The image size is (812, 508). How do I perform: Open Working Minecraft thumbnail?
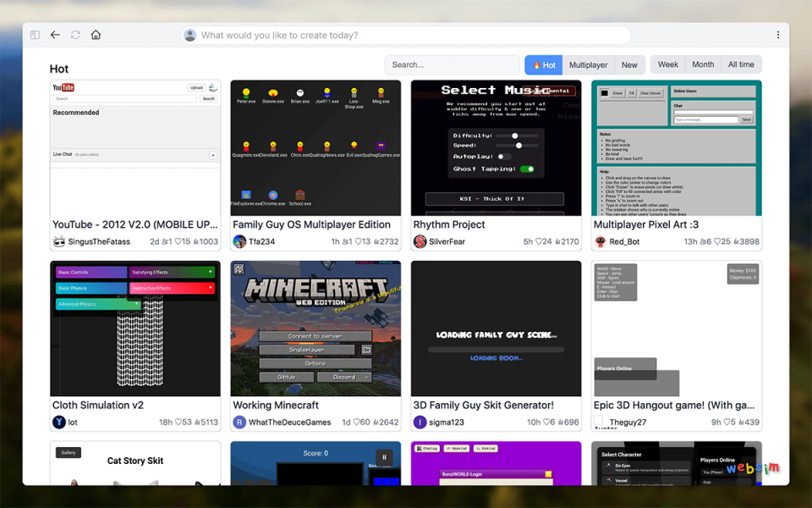click(x=316, y=329)
